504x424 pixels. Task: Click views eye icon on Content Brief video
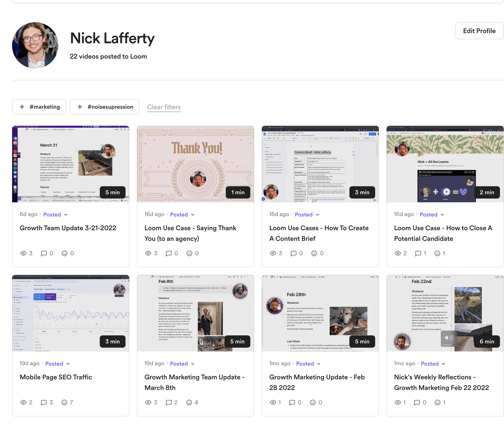tap(273, 253)
